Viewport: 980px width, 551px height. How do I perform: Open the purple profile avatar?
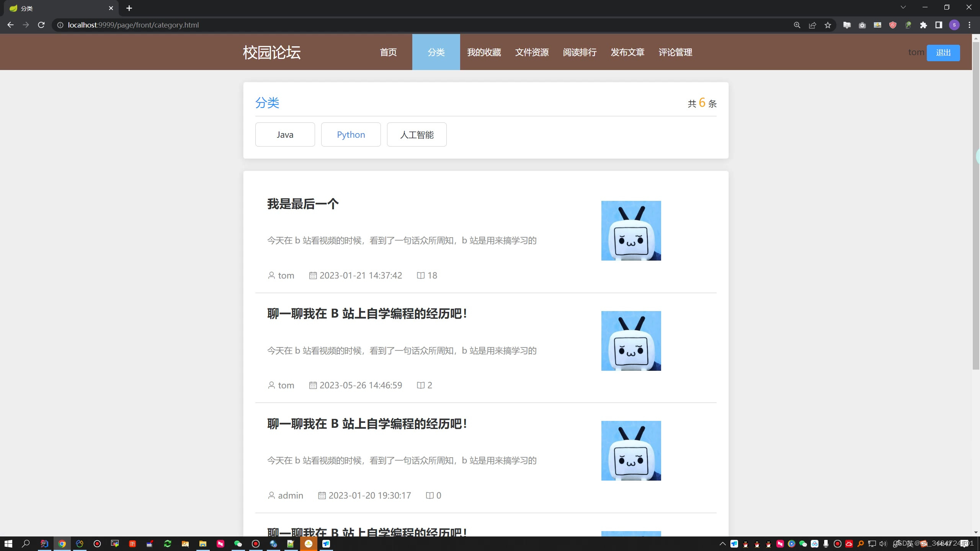pos(954,25)
